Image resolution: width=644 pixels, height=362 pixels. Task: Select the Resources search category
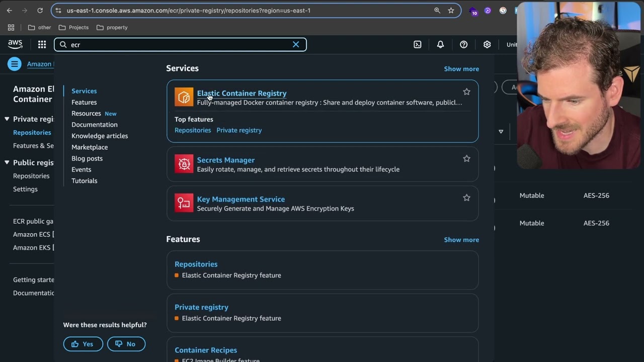[86, 113]
